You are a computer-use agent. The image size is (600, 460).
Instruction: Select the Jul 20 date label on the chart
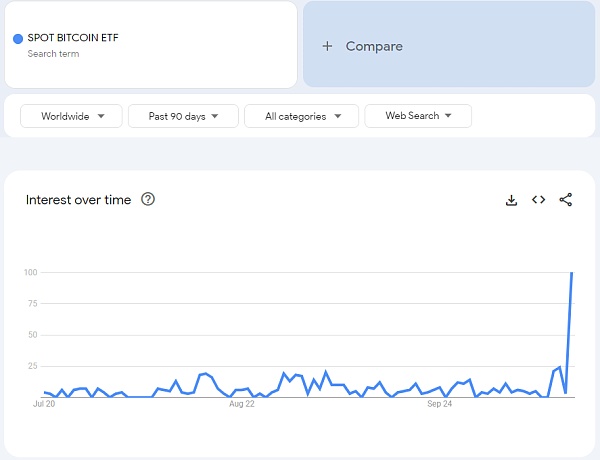pos(43,405)
